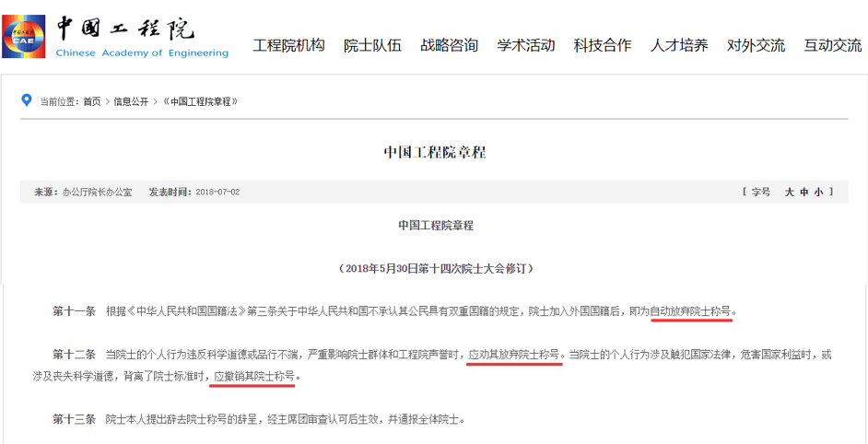The image size is (868, 444).
Task: Open the 战略咨询 menu
Action: [x=449, y=45]
